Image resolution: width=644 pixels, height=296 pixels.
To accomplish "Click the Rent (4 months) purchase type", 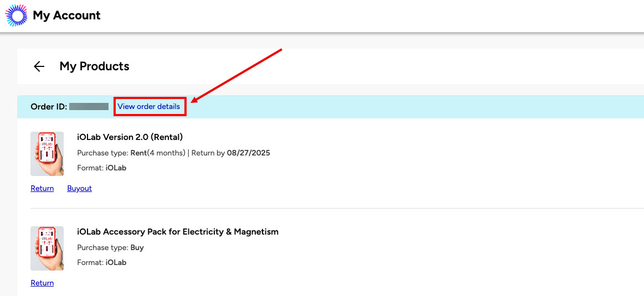I will click(158, 153).
